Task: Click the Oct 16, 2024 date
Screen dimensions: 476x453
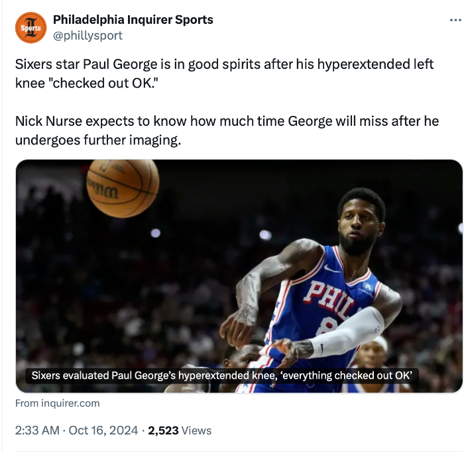Action: click(102, 430)
